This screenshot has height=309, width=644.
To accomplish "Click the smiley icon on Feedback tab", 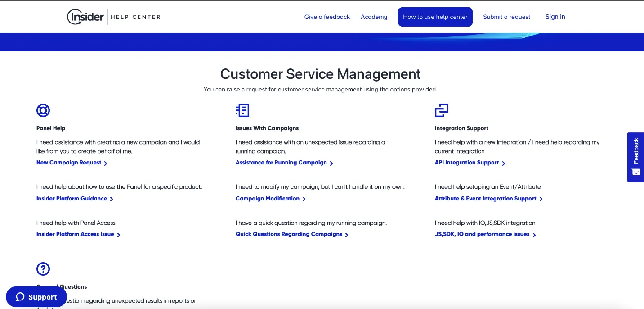I will (x=636, y=172).
